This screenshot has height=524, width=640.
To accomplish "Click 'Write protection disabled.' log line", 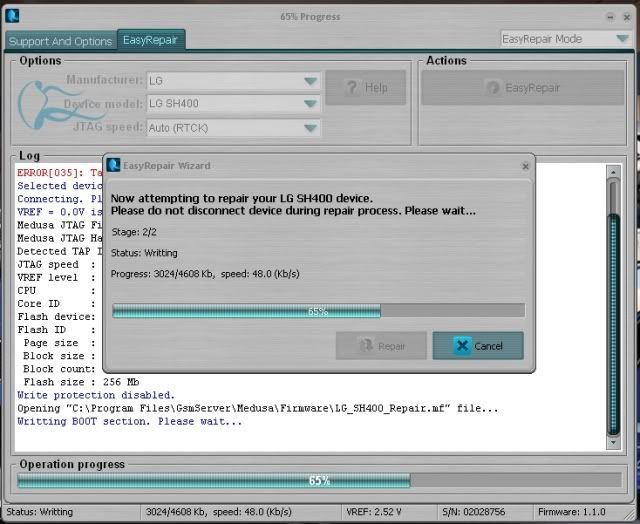I will tap(96, 395).
